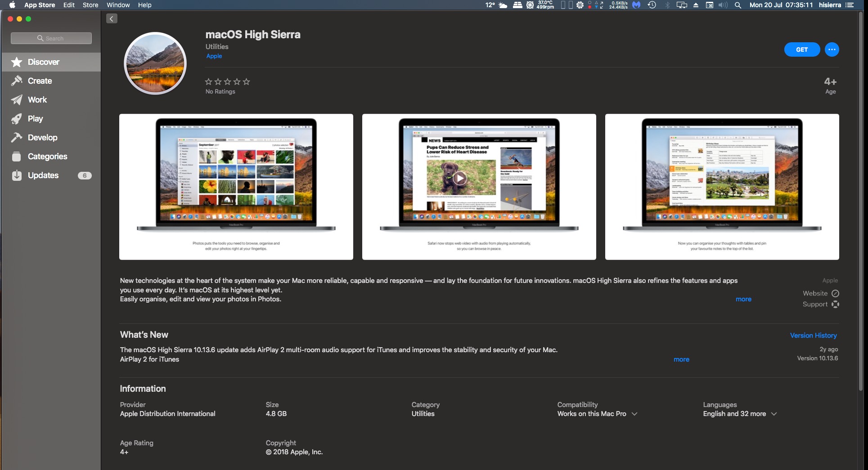Screen dimensions: 868x470
Task: Open the blue more-options ellipsis button
Action: tap(832, 49)
